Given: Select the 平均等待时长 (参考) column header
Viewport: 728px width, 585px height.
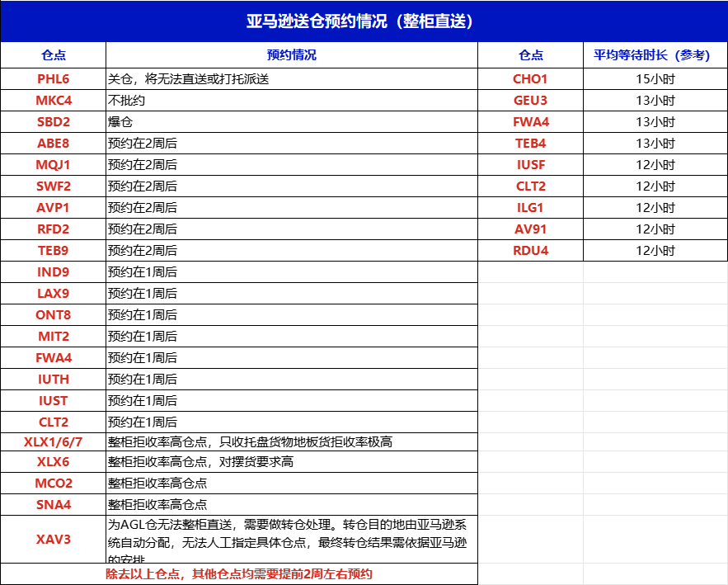Looking at the screenshot, I should click(655, 55).
